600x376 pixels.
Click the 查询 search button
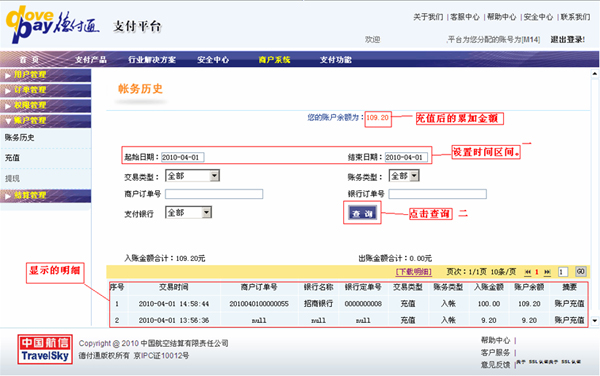pyautogui.click(x=362, y=213)
